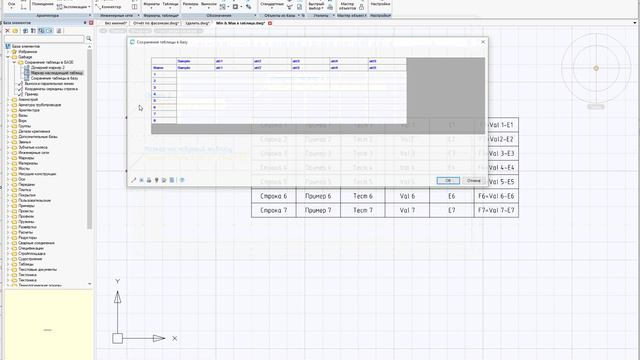This screenshot has width=640, height=360.
Task: Click the search field in База элементов
Action: tap(44, 39)
